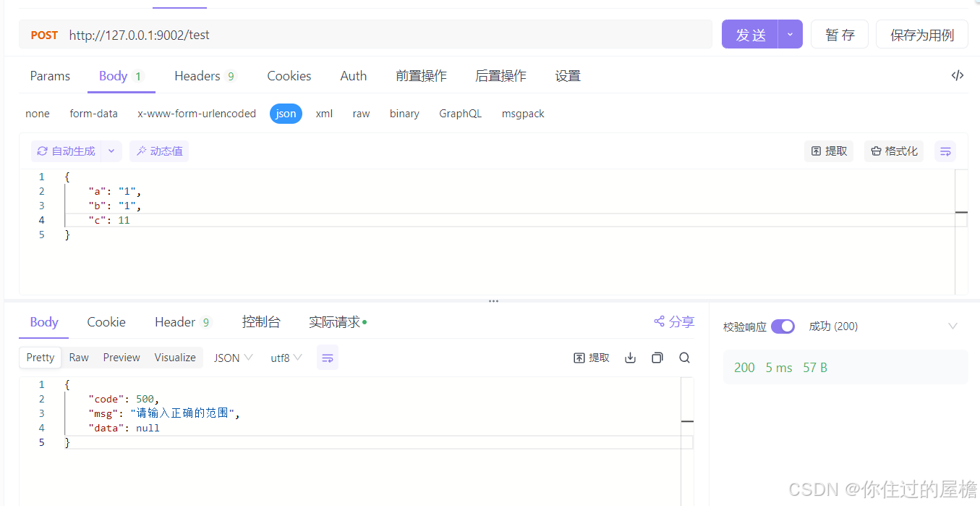Select Pretty response view
Screen dimensions: 980x506
click(41, 358)
